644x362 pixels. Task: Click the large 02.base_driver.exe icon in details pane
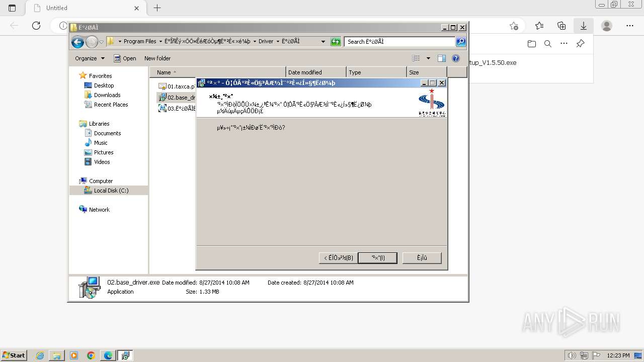(x=90, y=287)
